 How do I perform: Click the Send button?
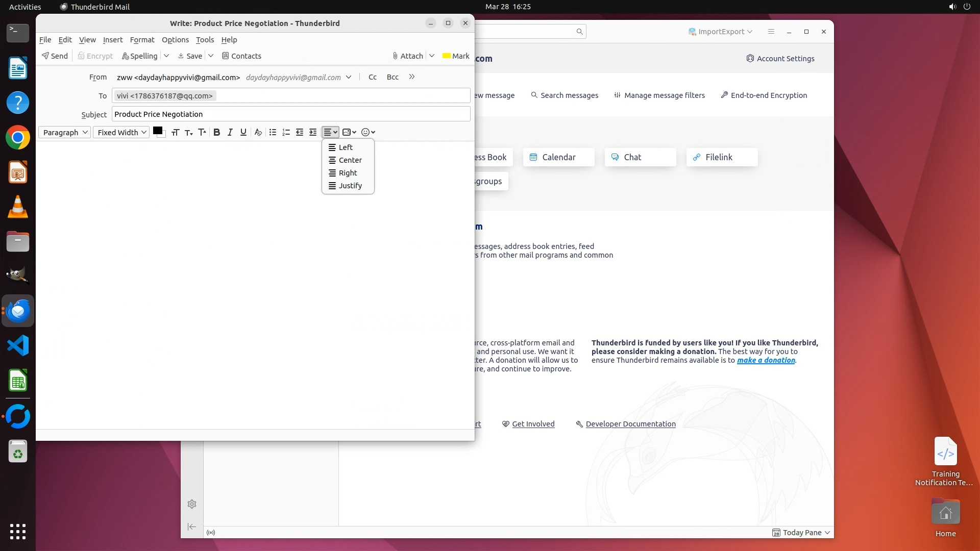point(55,56)
